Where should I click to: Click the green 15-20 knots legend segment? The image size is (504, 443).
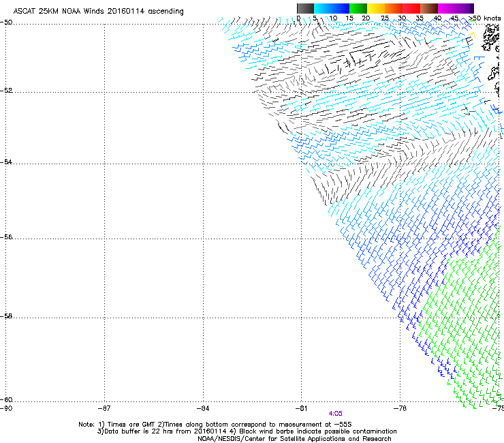tap(358, 8)
